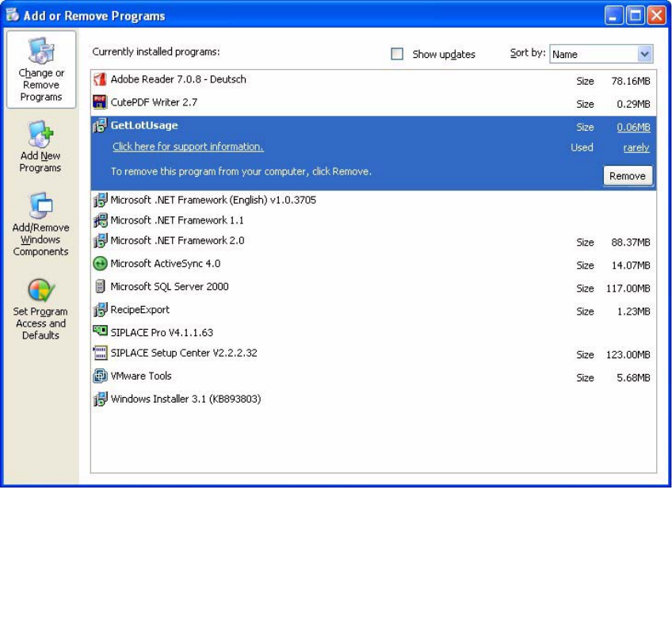
Task: Click the Microsoft ActiveSync 4.0 icon
Action: pos(100,263)
